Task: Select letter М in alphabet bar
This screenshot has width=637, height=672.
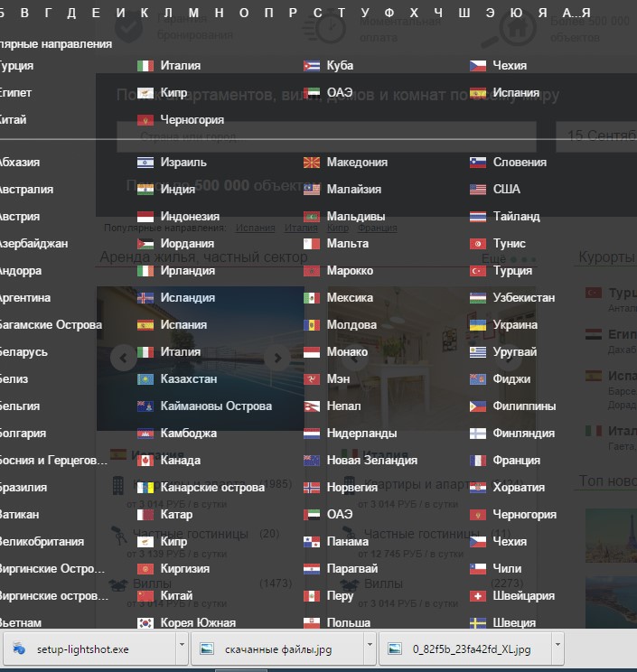Action: tap(193, 13)
